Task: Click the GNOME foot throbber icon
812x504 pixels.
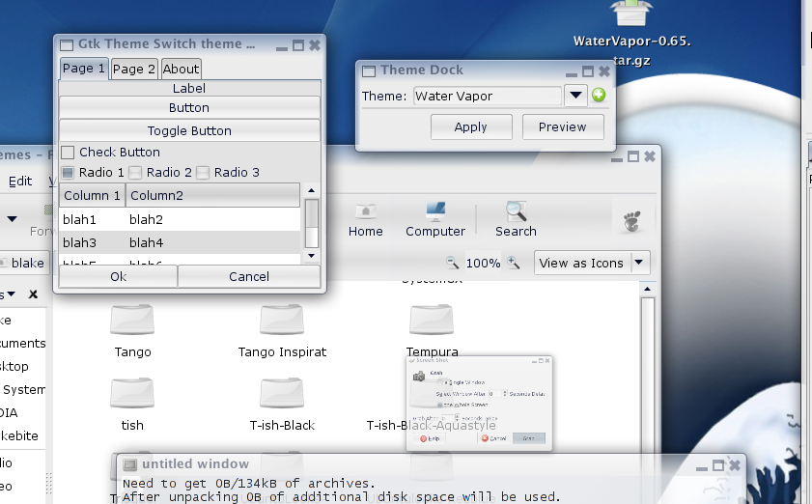Action: [631, 221]
